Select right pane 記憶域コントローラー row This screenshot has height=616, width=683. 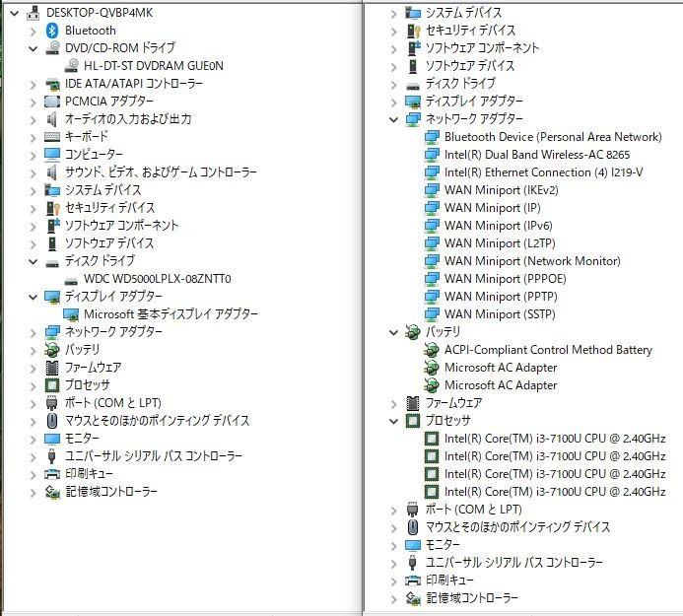click(472, 597)
